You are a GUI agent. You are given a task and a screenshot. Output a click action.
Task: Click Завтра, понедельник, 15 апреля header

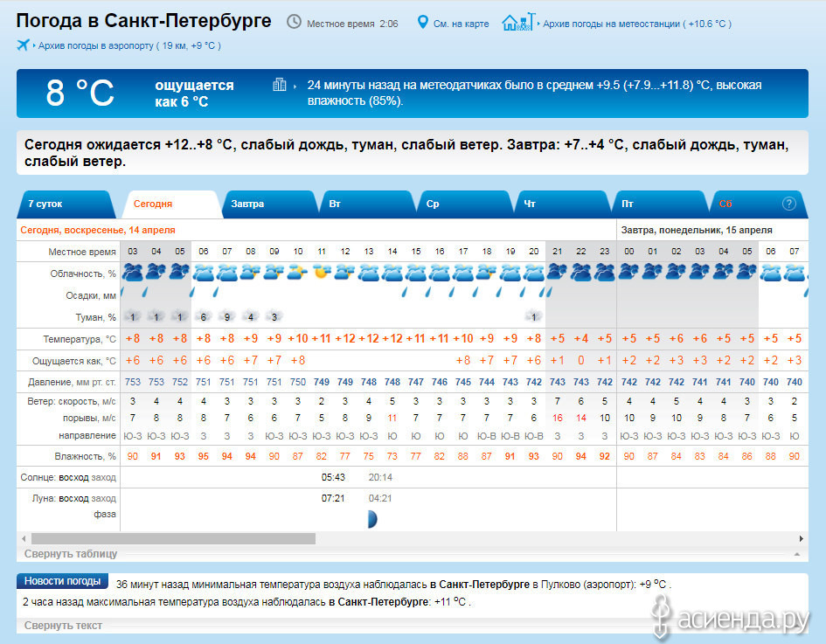pos(697,230)
